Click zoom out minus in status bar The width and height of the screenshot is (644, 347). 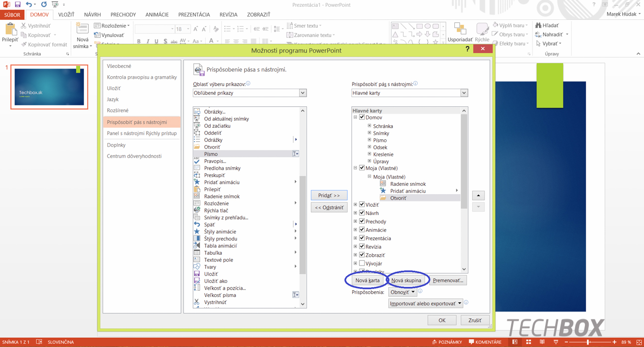point(565,342)
